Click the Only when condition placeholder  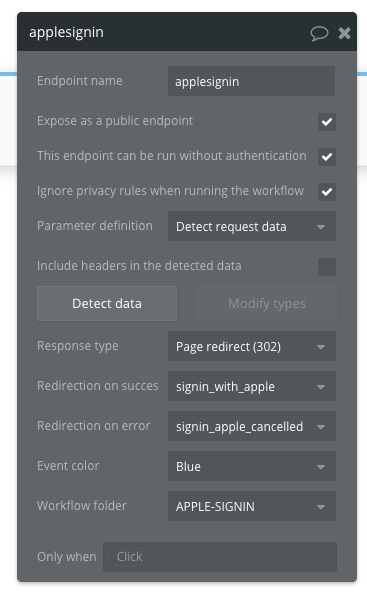129,557
